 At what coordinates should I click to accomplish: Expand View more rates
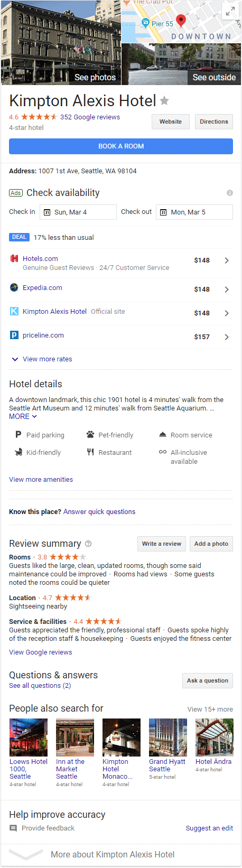click(x=42, y=359)
